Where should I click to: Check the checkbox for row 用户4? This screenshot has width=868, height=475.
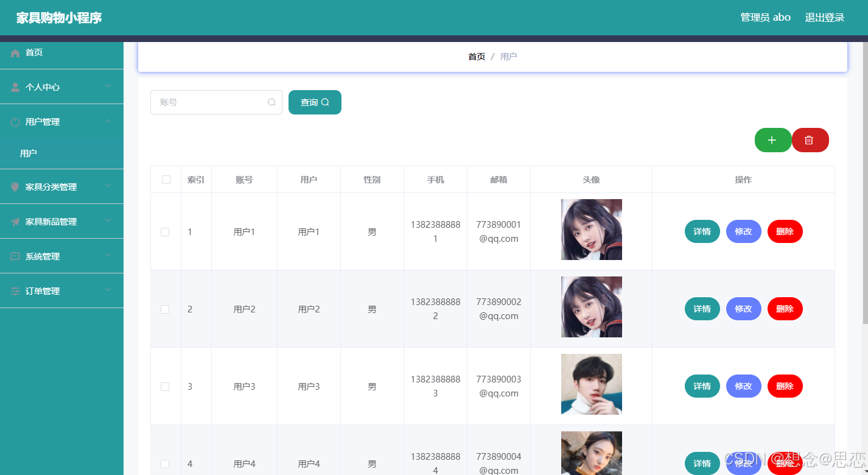pos(165,464)
